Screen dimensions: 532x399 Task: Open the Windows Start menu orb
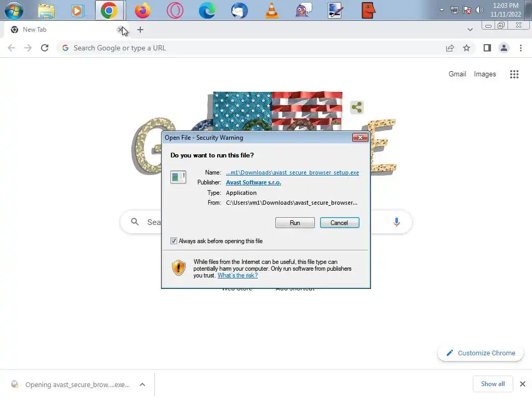point(14,10)
